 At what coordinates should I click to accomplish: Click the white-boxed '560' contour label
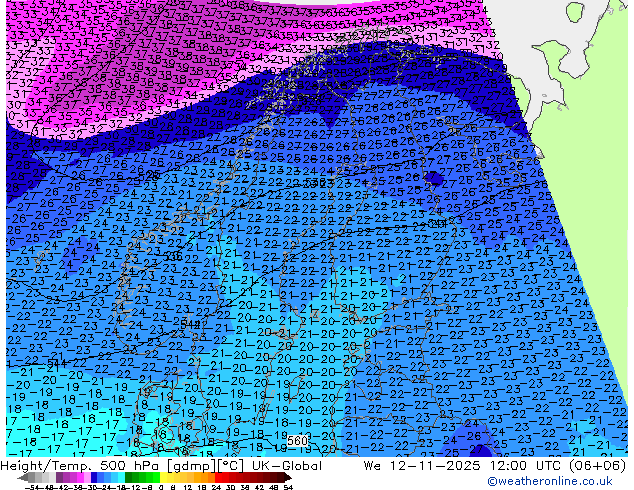click(x=298, y=440)
